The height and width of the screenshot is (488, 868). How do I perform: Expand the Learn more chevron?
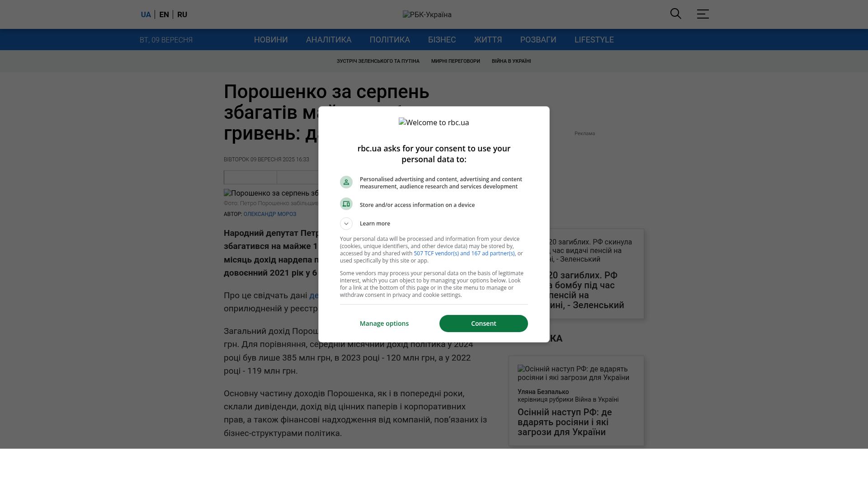(346, 224)
